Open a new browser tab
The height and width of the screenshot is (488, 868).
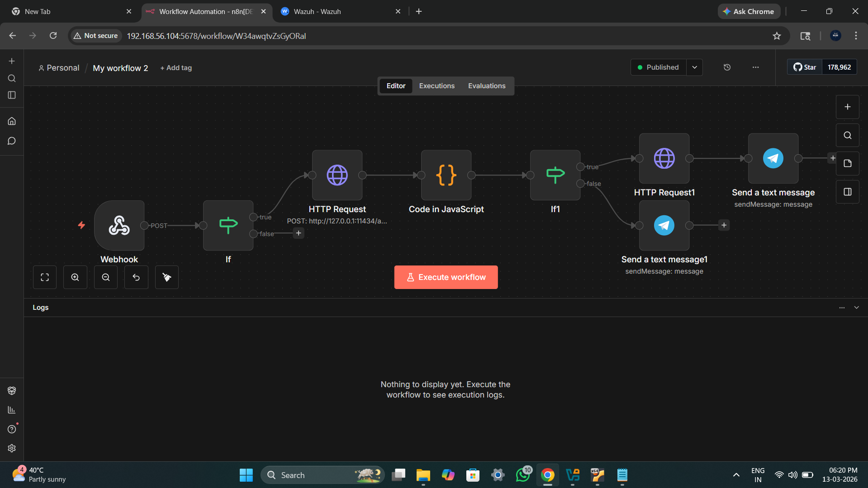419,12
